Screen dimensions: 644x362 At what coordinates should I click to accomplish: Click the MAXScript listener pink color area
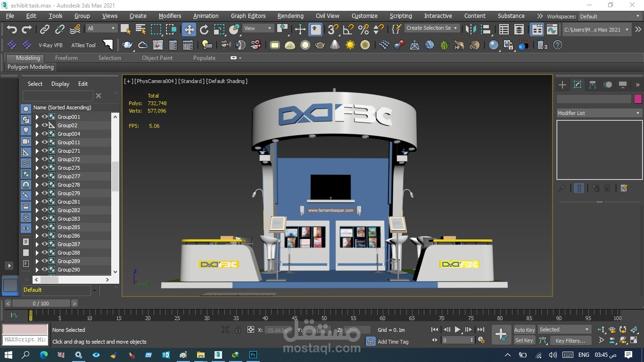click(25, 329)
